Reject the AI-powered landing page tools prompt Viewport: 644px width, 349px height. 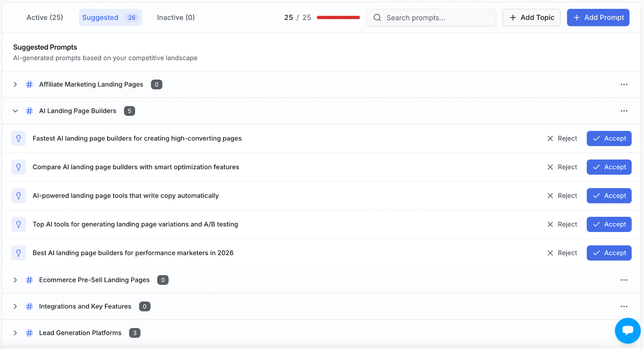tap(562, 196)
